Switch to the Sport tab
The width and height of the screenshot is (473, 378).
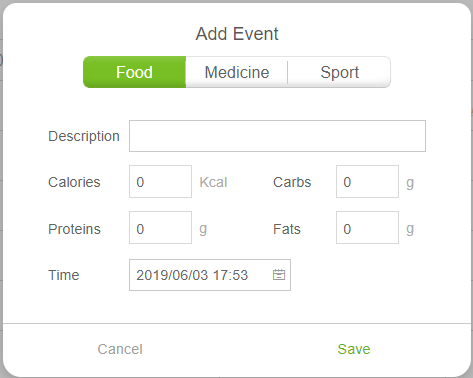click(339, 72)
